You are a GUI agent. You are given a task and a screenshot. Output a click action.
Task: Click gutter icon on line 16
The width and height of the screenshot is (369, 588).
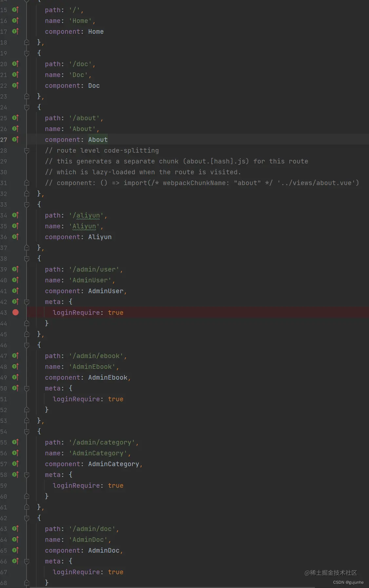(x=15, y=21)
